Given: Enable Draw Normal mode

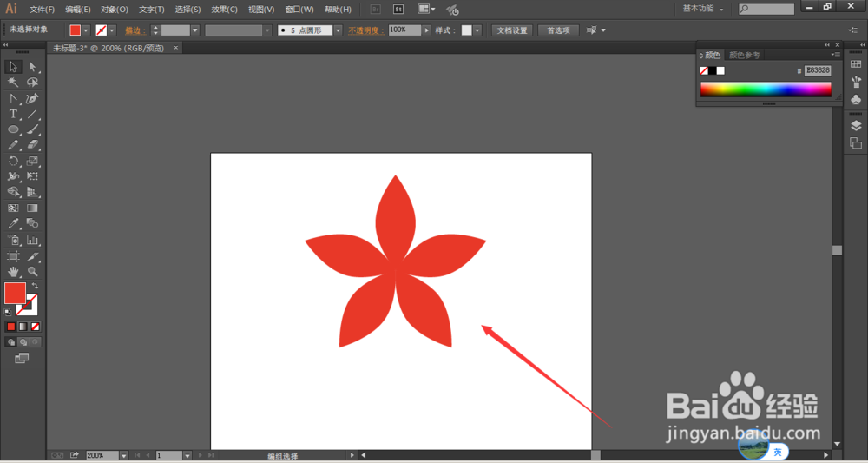Looking at the screenshot, I should click(11, 342).
